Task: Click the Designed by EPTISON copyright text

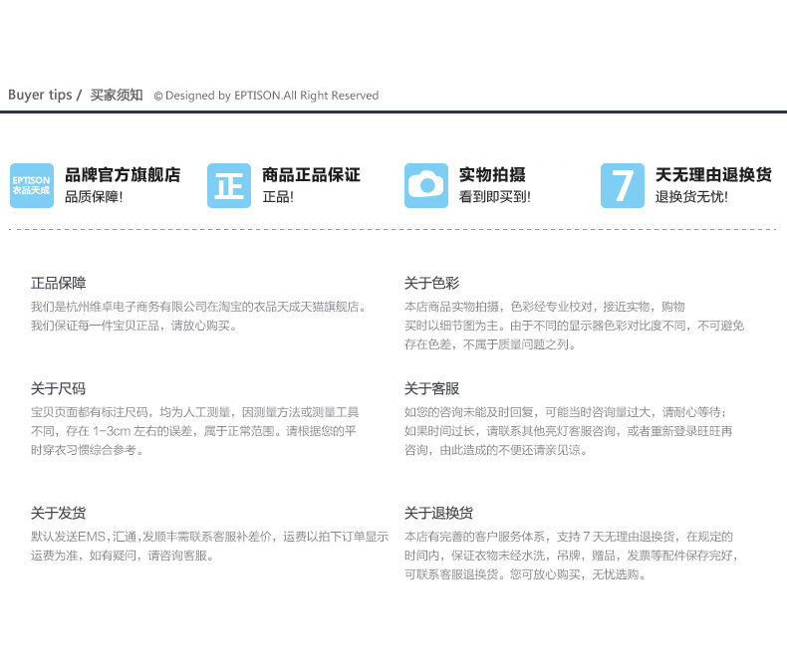Action: point(266,96)
